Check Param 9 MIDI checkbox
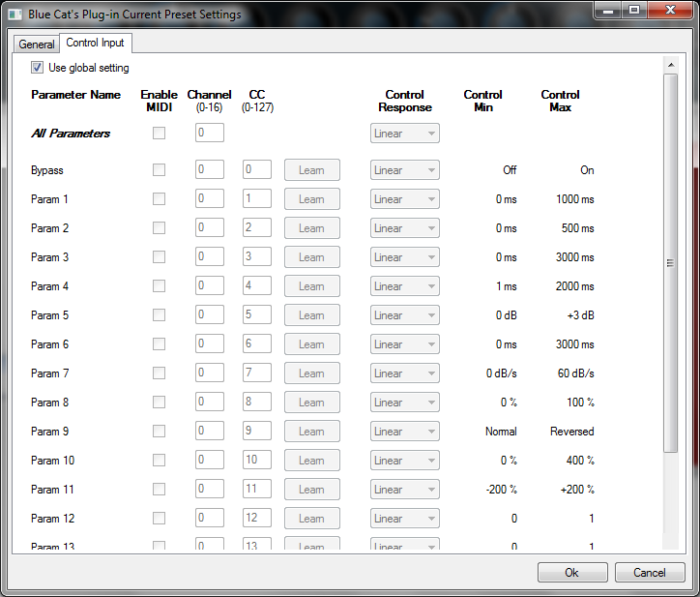Screen dimensions: 700x597 coord(159,432)
